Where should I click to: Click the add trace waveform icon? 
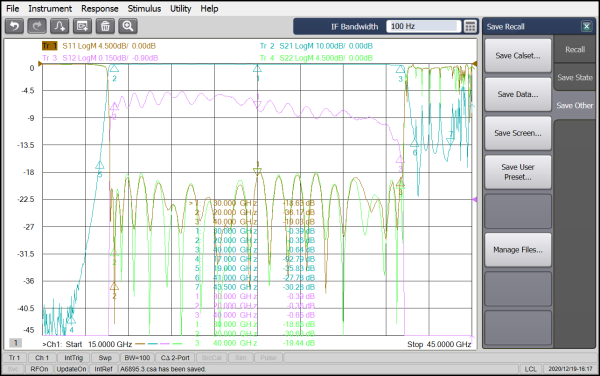tap(60, 26)
